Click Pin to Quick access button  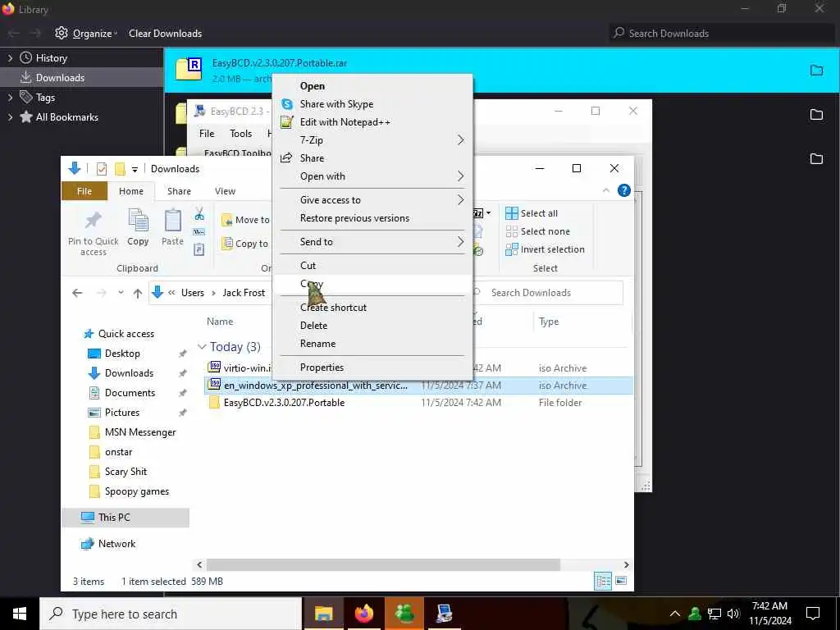coord(94,233)
